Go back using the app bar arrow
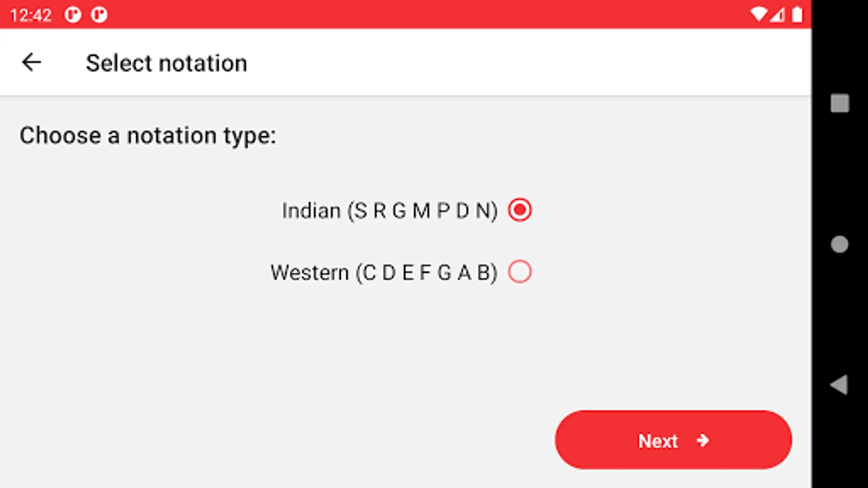 coord(31,62)
